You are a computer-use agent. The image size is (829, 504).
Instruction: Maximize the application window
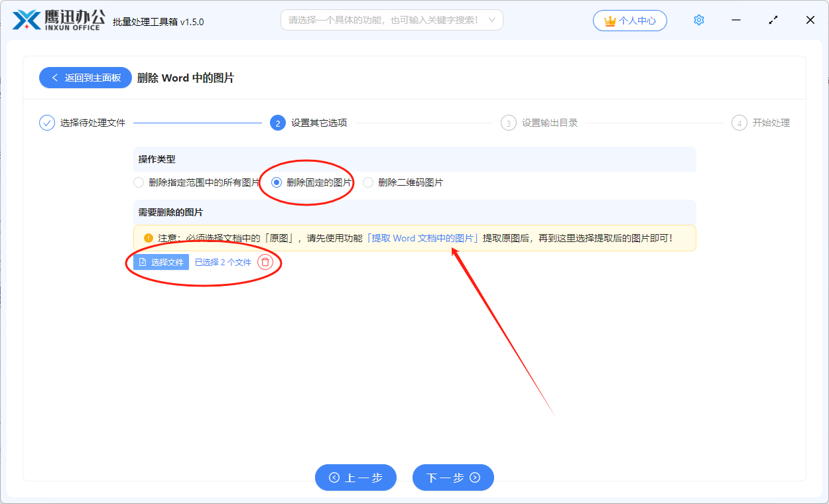tap(773, 20)
